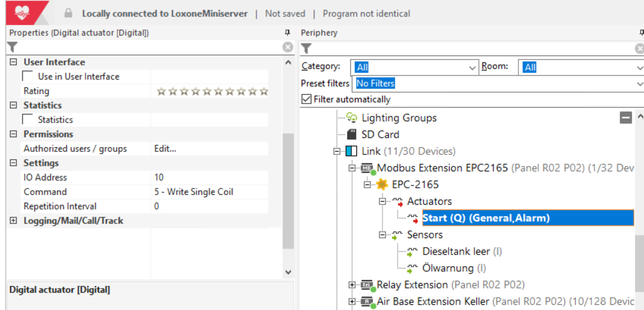
Task: Enable Use in User Interface checkbox
Action: click(x=28, y=76)
